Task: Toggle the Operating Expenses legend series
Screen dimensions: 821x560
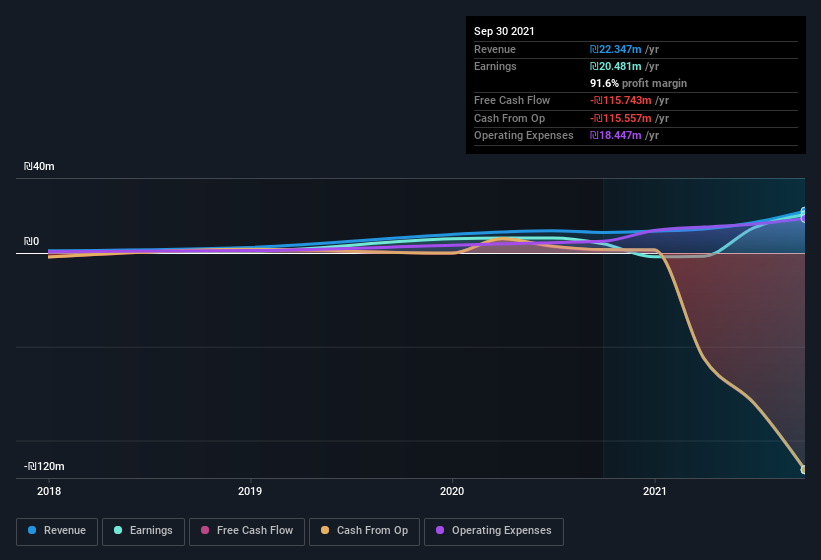Action: click(x=494, y=531)
